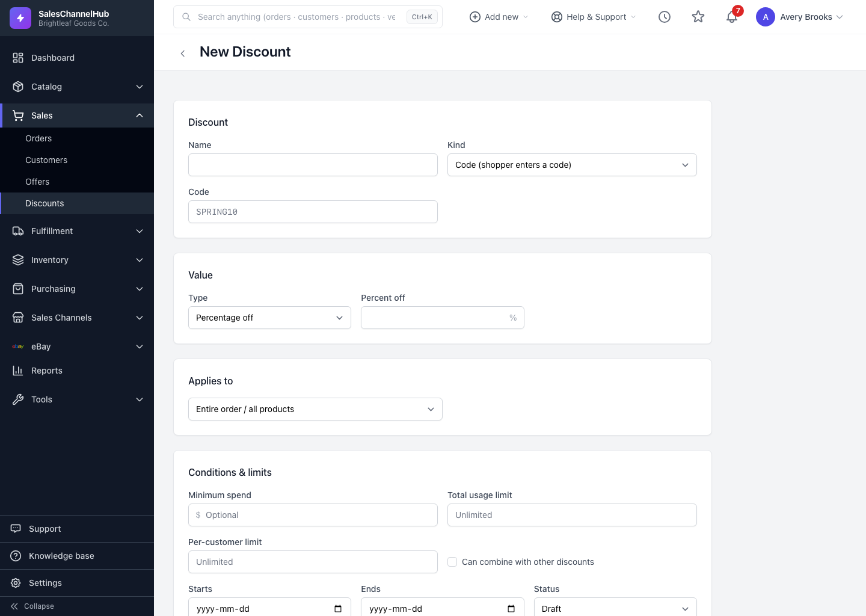Click the Help & Support lifebuoy icon
This screenshot has width=866, height=616.
(x=557, y=17)
